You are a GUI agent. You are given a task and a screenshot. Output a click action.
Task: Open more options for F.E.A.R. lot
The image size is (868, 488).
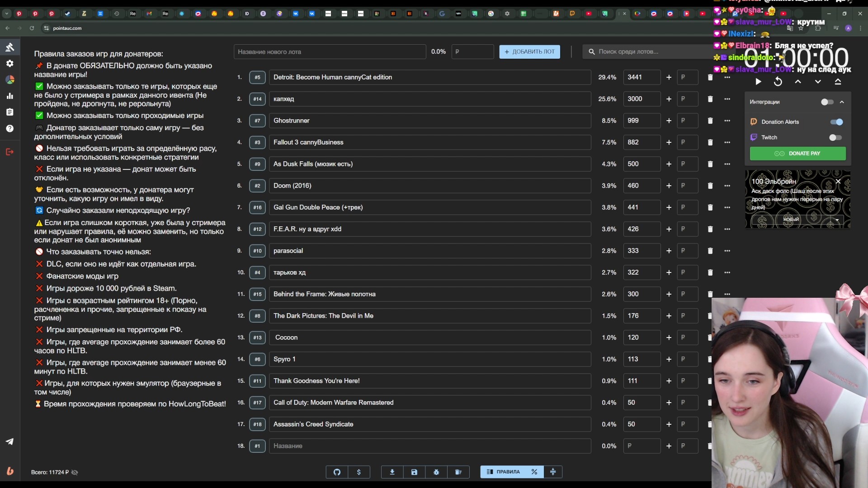tap(727, 229)
